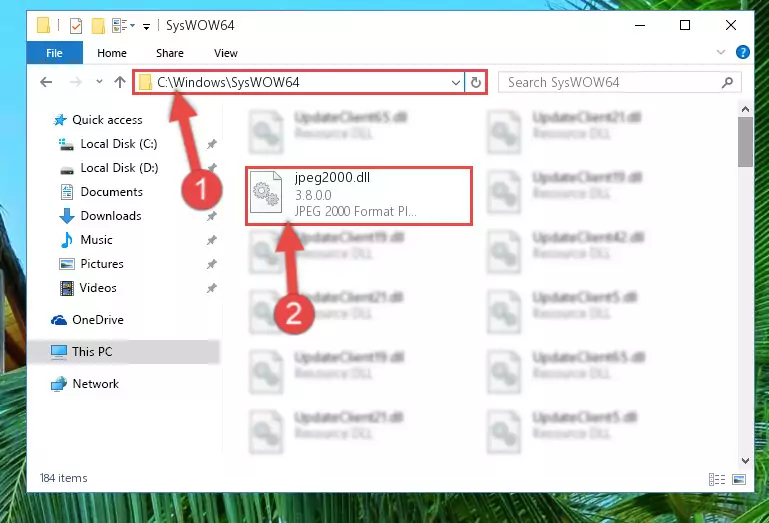Minimize the SysWOW64 window
The image size is (769, 523).
640,26
